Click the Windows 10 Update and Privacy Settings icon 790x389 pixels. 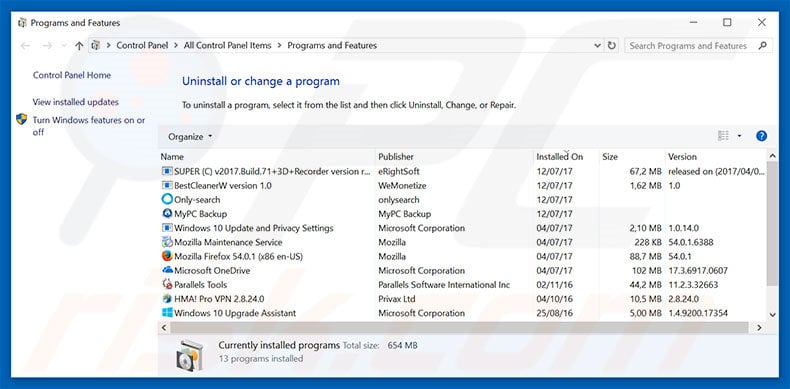tap(167, 228)
